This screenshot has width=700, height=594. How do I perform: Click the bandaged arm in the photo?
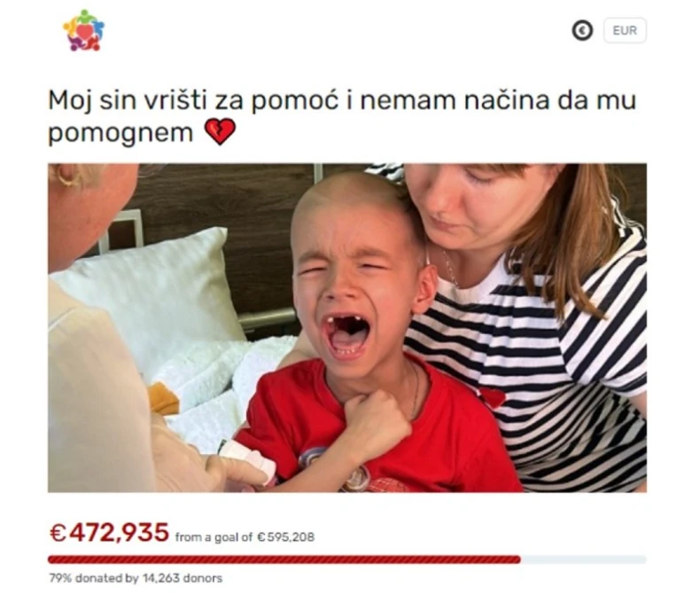pos(248,461)
